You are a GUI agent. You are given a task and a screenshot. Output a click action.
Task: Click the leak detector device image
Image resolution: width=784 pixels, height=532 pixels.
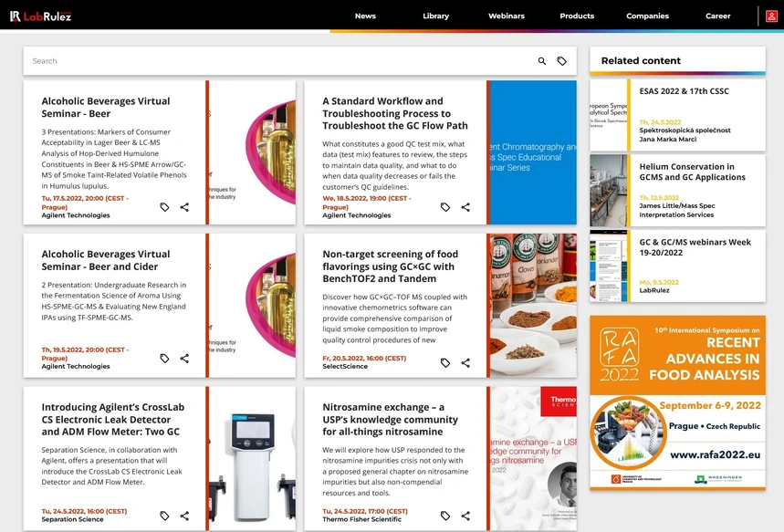click(x=253, y=458)
